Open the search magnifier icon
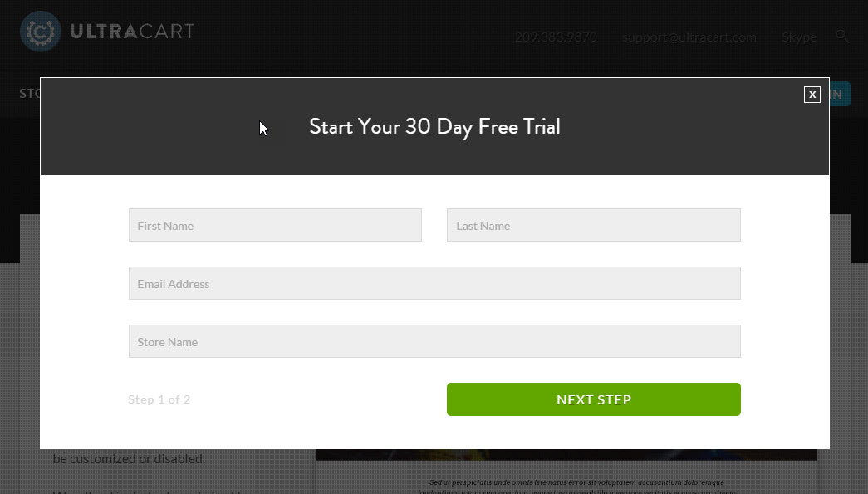868x494 pixels. point(842,37)
